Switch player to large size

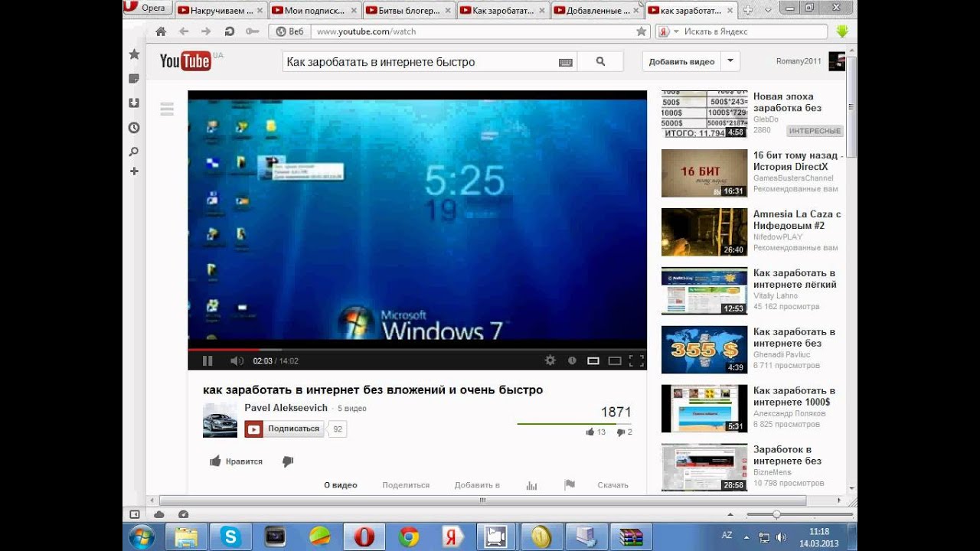614,360
